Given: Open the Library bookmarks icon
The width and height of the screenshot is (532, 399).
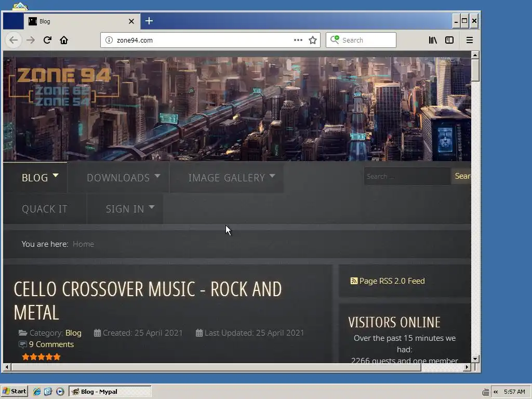Looking at the screenshot, I should [433, 40].
